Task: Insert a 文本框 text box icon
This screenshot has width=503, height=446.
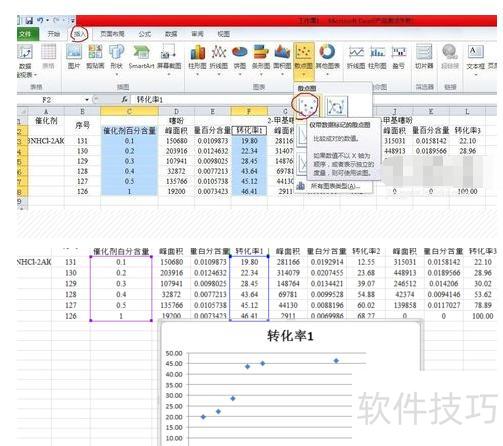Action: tap(476, 52)
